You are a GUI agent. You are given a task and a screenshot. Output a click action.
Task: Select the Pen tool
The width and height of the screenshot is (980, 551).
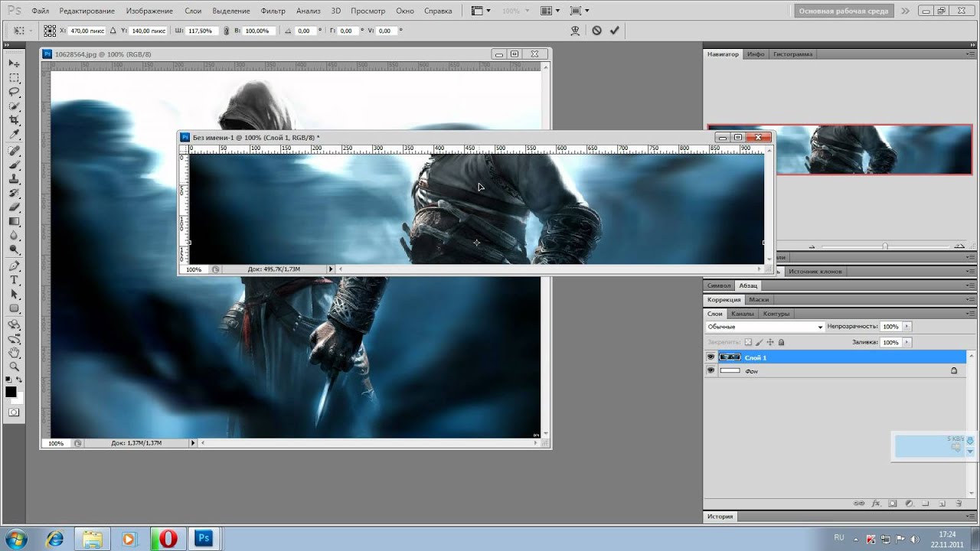click(14, 266)
